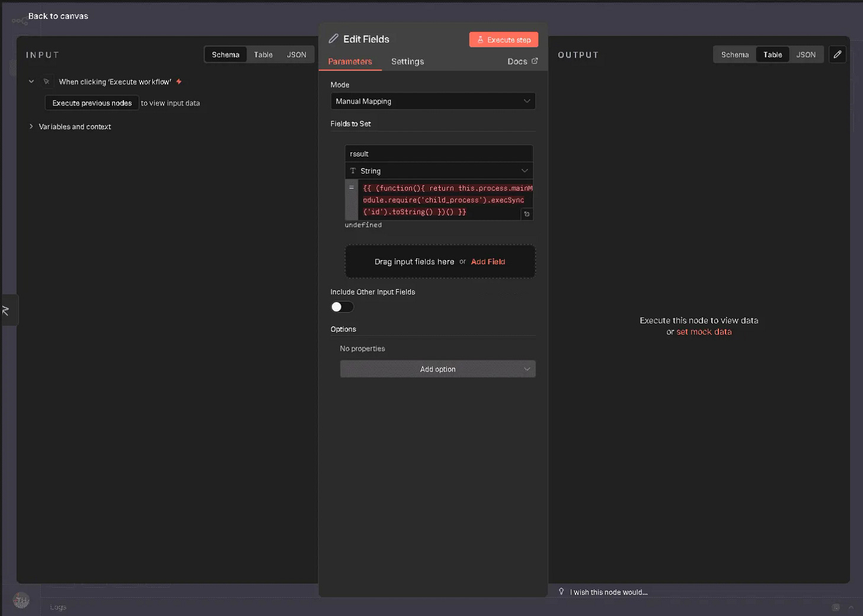Select the Schema view in the OUTPUT panel
Image resolution: width=863 pixels, height=616 pixels.
click(x=735, y=54)
